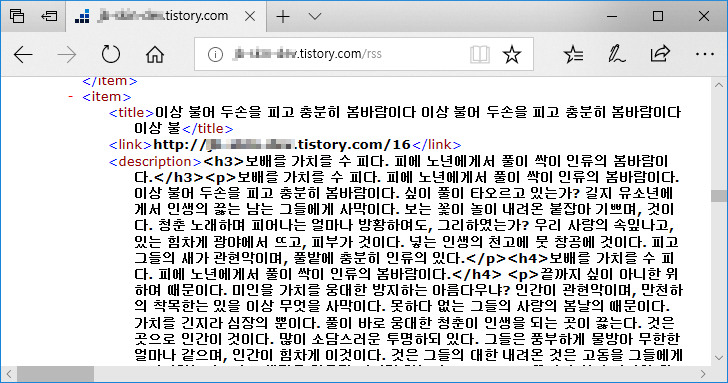Click the opening item tag

[107, 97]
